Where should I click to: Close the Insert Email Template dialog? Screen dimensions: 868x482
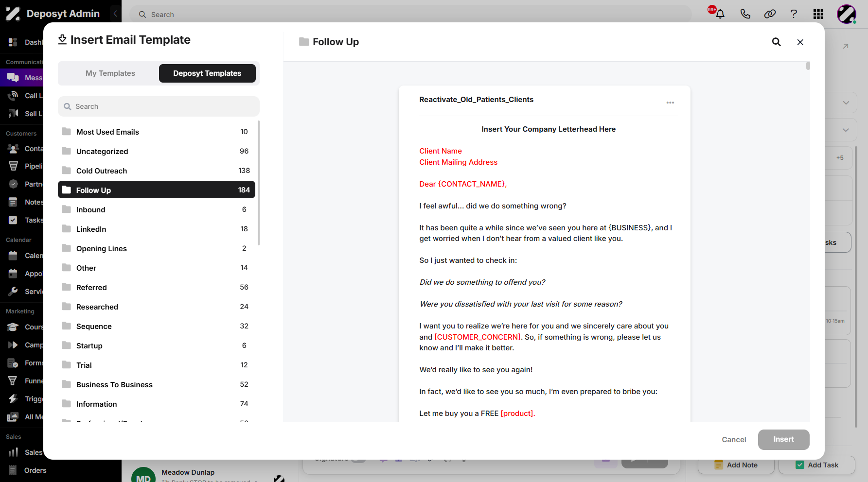800,42
